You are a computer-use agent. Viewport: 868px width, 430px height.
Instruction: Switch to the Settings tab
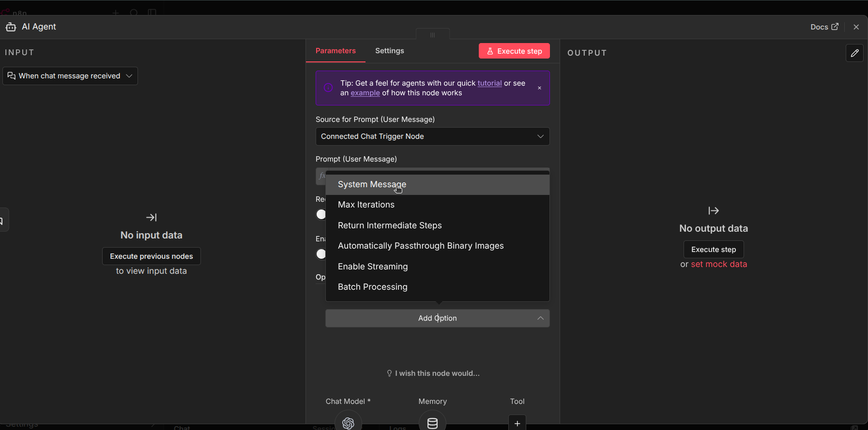pos(389,51)
